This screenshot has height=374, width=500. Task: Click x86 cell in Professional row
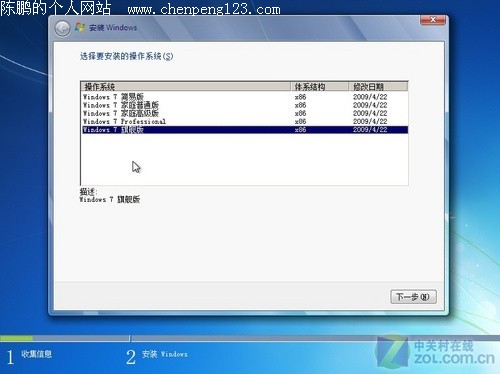point(300,121)
